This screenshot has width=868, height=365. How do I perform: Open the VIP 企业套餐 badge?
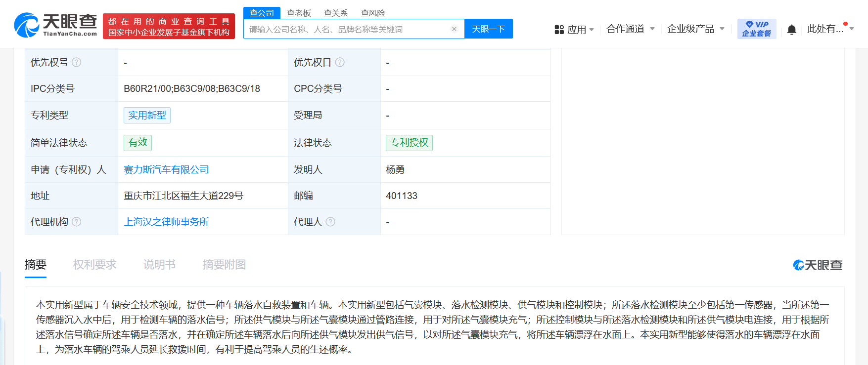click(757, 29)
